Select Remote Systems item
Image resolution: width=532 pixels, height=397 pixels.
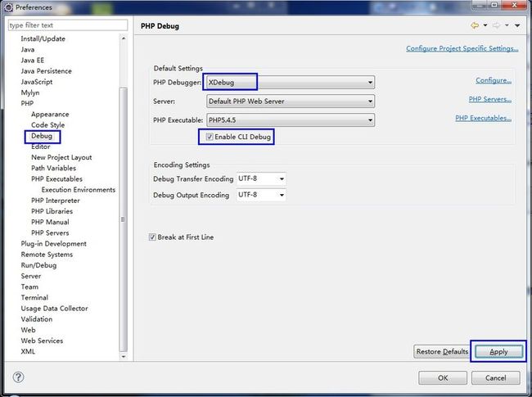[47, 255]
